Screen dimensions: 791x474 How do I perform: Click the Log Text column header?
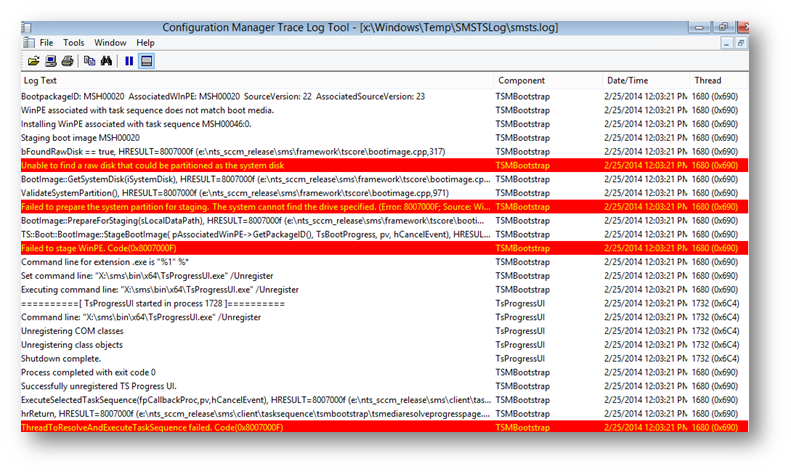click(257, 81)
